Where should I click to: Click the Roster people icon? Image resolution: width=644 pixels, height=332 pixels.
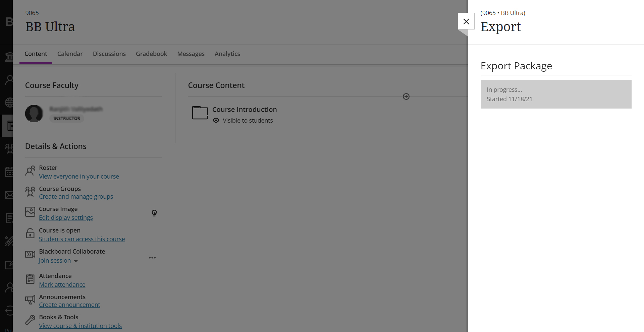point(30,171)
